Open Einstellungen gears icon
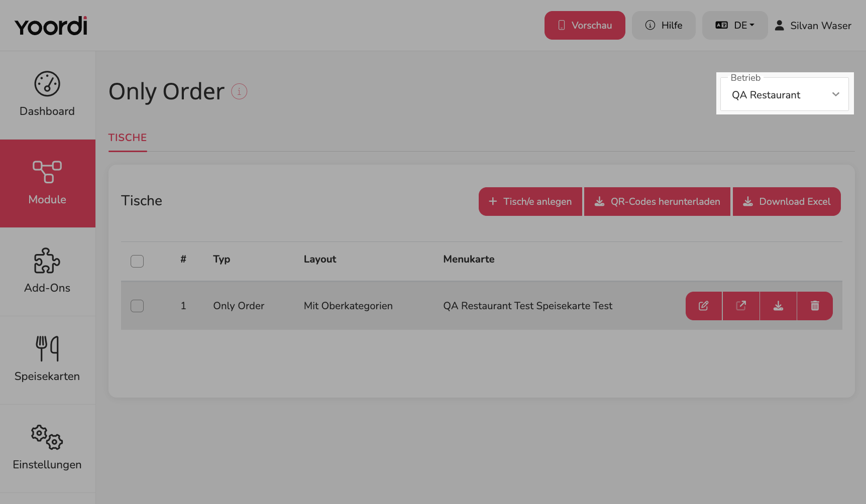The width and height of the screenshot is (866, 504). point(47,437)
